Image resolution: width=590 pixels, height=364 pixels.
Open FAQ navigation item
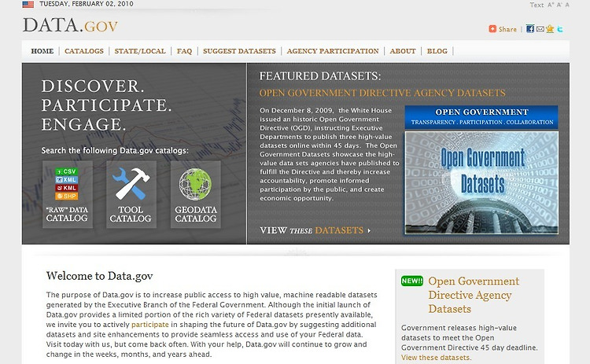coord(184,51)
